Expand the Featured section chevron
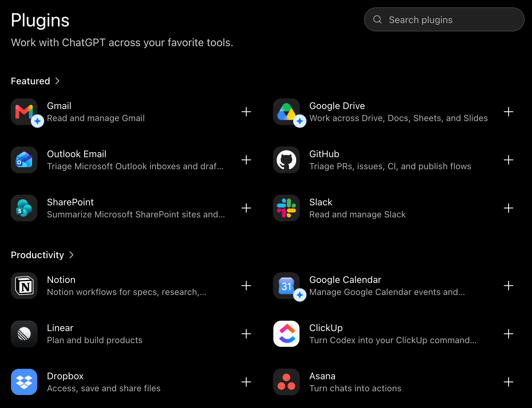The width and height of the screenshot is (532, 408). (57, 81)
